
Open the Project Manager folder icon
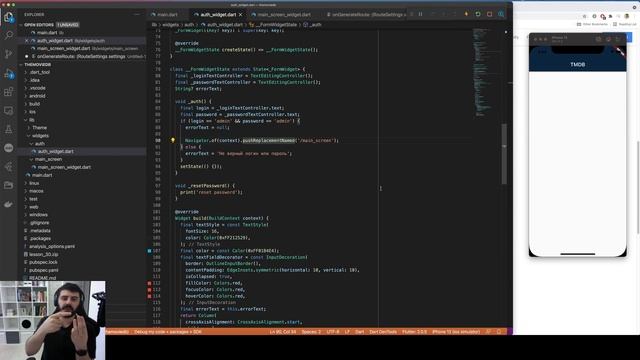pyautogui.click(x=8, y=185)
